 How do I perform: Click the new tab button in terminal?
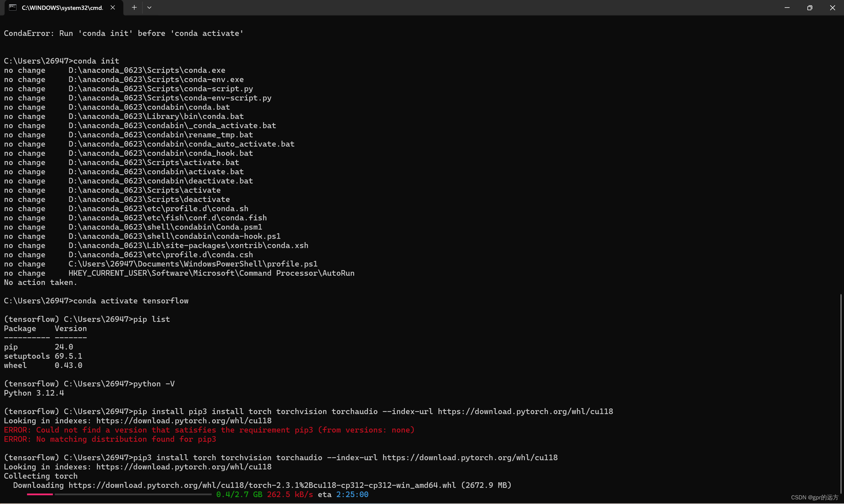(x=134, y=7)
